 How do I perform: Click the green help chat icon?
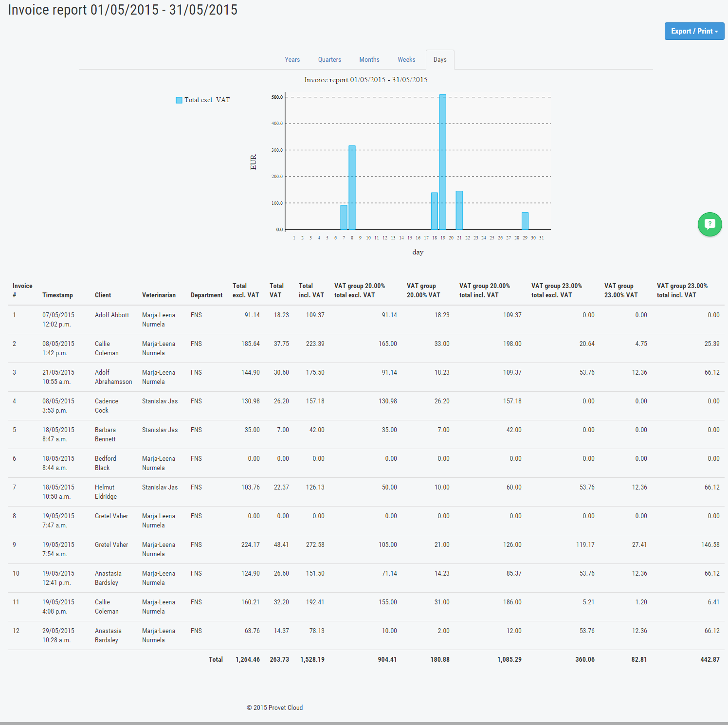point(710,224)
